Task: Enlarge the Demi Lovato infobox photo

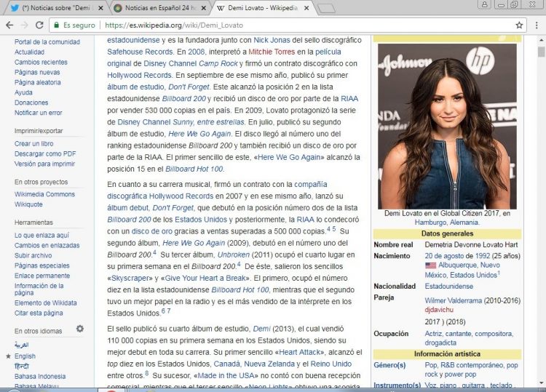Action: [x=447, y=127]
